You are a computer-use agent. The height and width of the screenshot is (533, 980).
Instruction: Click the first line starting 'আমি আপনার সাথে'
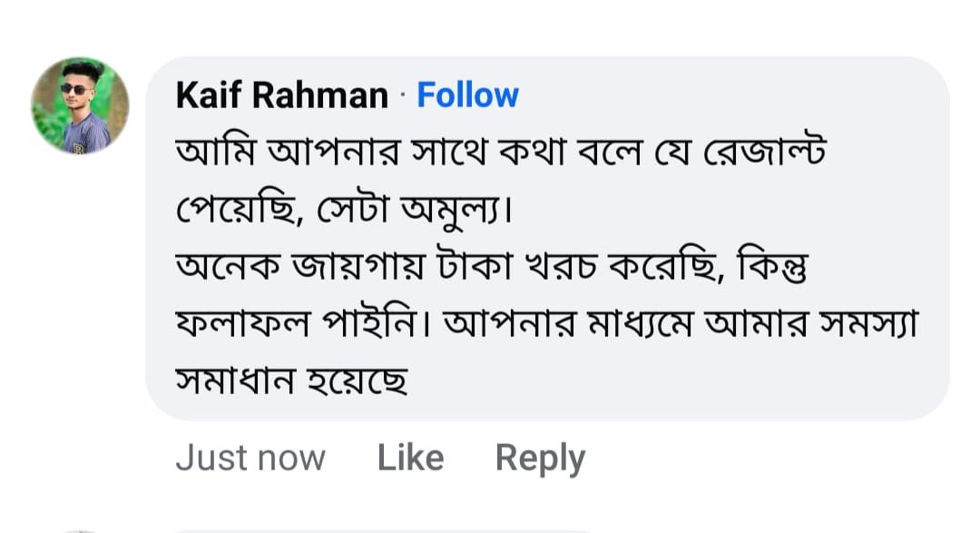coord(499,152)
